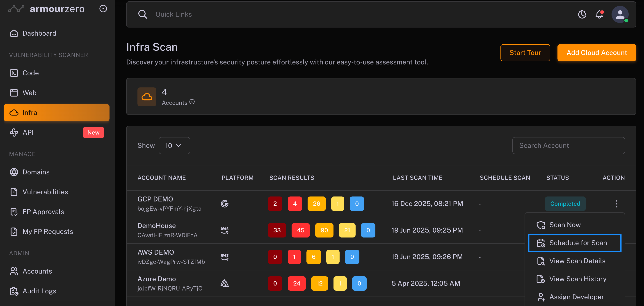Toggle dark mode moon icon
Viewport: 644px width, 306px height.
pos(582,14)
